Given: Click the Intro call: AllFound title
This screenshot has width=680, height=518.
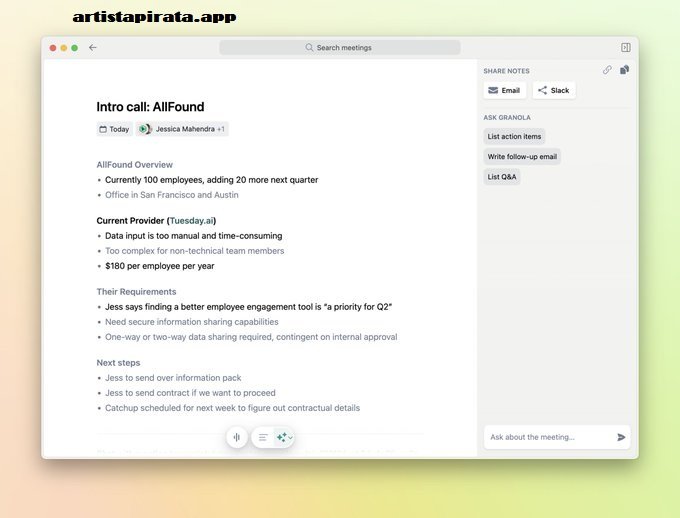Looking at the screenshot, I should coord(150,107).
